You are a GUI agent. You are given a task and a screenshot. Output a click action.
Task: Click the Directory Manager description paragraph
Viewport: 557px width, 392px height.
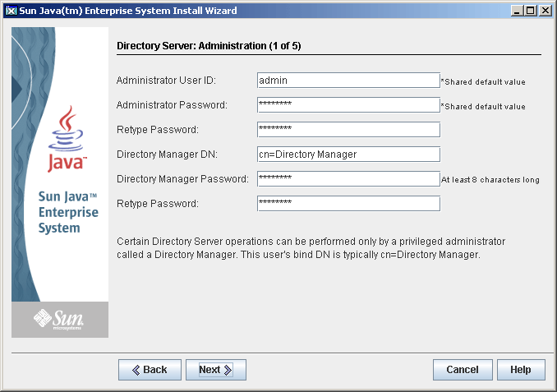point(311,247)
